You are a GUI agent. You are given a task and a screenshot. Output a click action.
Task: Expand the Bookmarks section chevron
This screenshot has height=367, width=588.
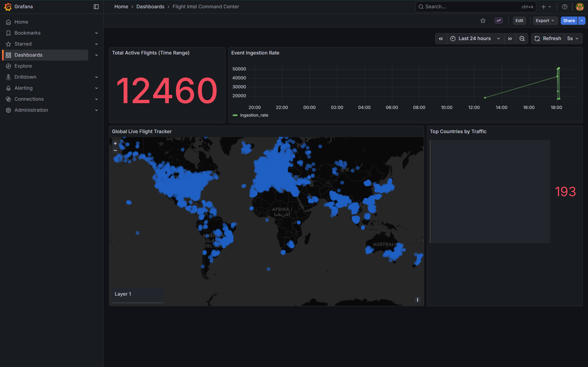97,33
